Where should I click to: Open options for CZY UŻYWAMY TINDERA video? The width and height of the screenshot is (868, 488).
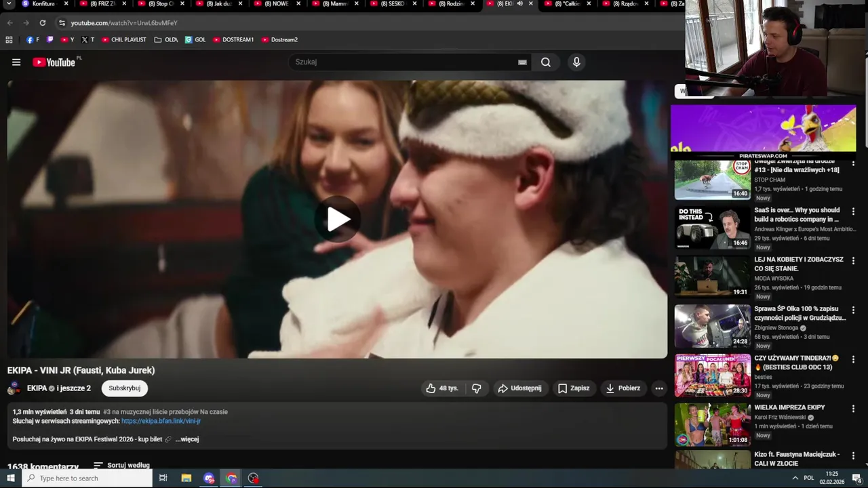(x=853, y=359)
